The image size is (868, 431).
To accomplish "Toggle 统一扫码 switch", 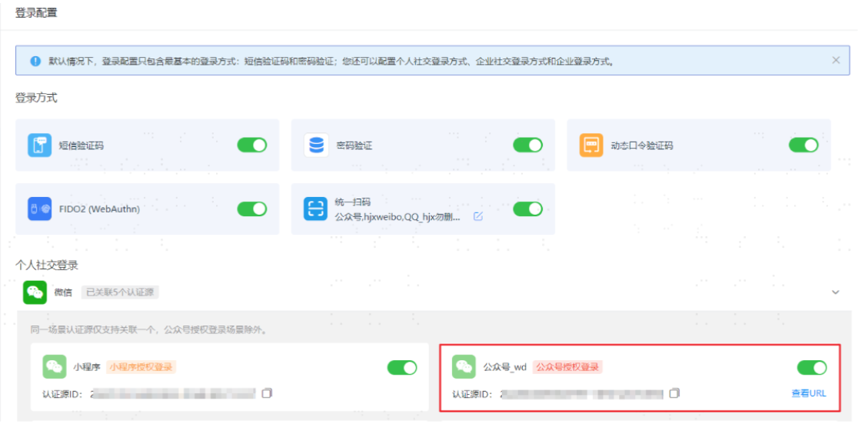I will click(528, 209).
